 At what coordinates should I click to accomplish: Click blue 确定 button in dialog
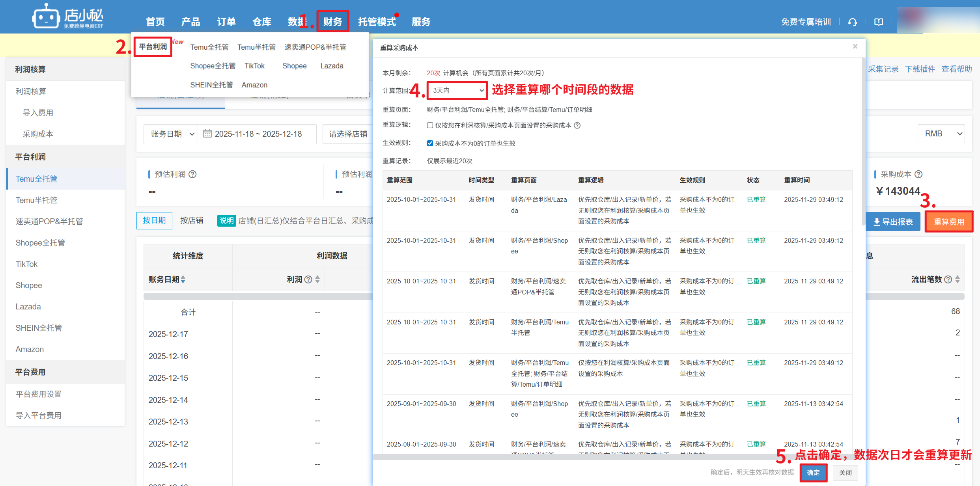click(x=813, y=472)
